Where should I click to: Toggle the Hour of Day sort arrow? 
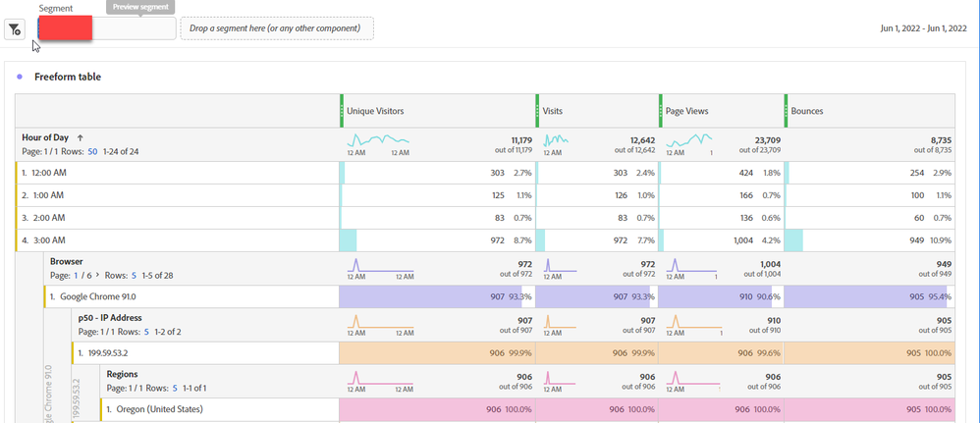(80, 137)
